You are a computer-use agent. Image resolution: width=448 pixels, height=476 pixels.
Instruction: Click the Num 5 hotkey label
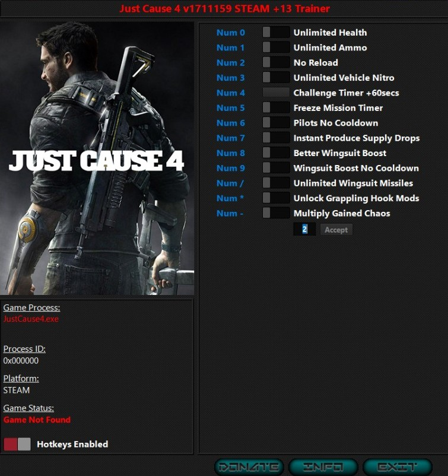click(231, 108)
